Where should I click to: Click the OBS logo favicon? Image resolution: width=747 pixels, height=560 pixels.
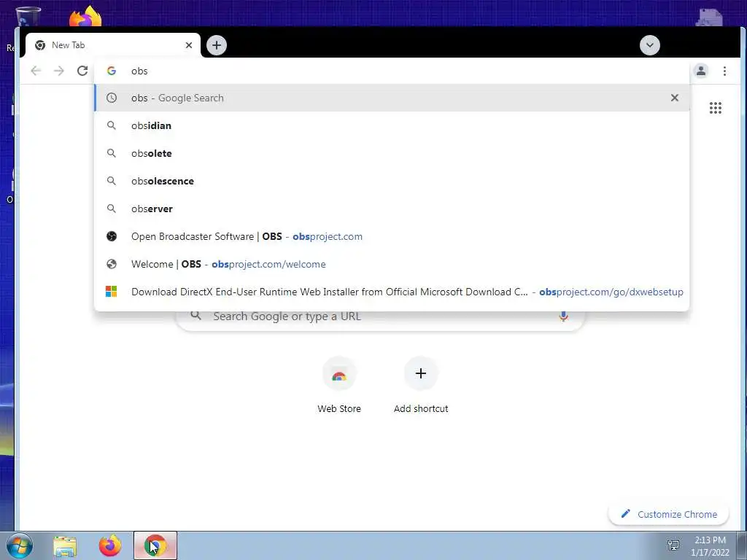(x=112, y=236)
